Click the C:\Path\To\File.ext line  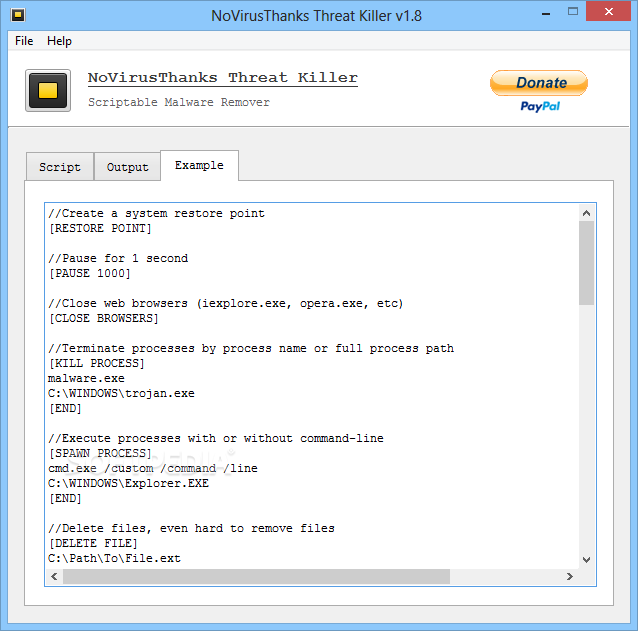pyautogui.click(x=114, y=558)
